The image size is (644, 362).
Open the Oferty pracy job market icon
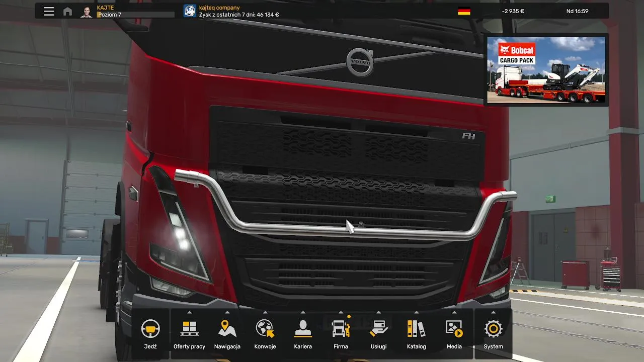point(189,329)
